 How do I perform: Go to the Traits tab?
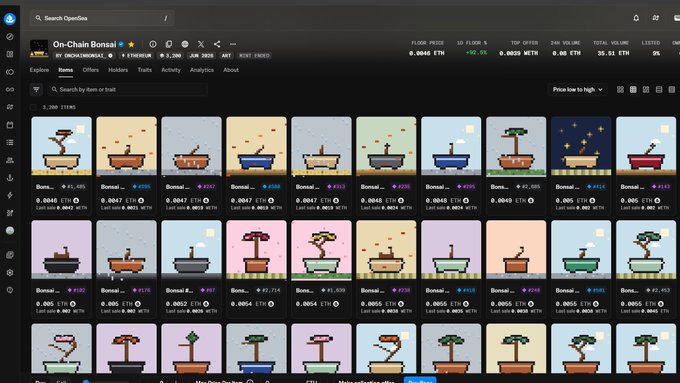[144, 70]
